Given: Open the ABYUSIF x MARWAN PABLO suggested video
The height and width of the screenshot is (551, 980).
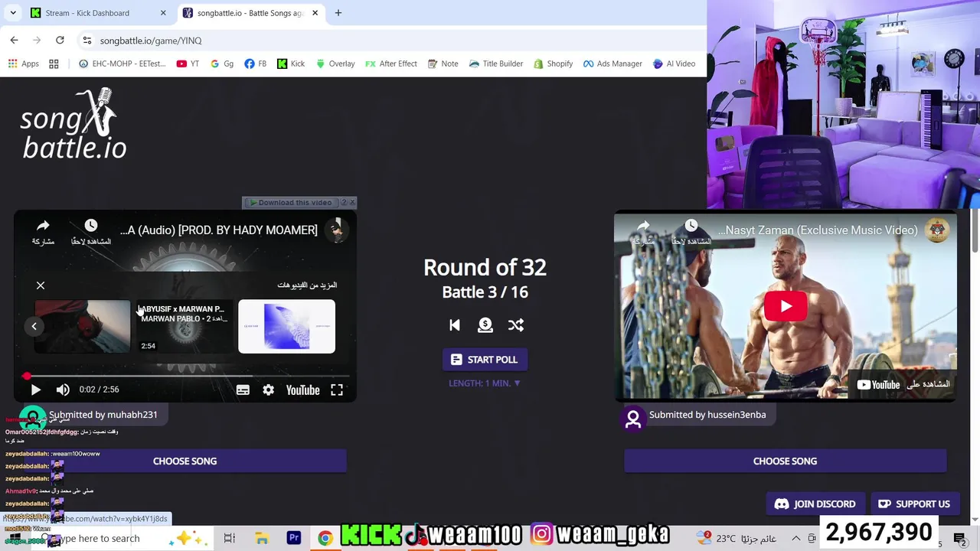Looking at the screenshot, I should click(184, 327).
